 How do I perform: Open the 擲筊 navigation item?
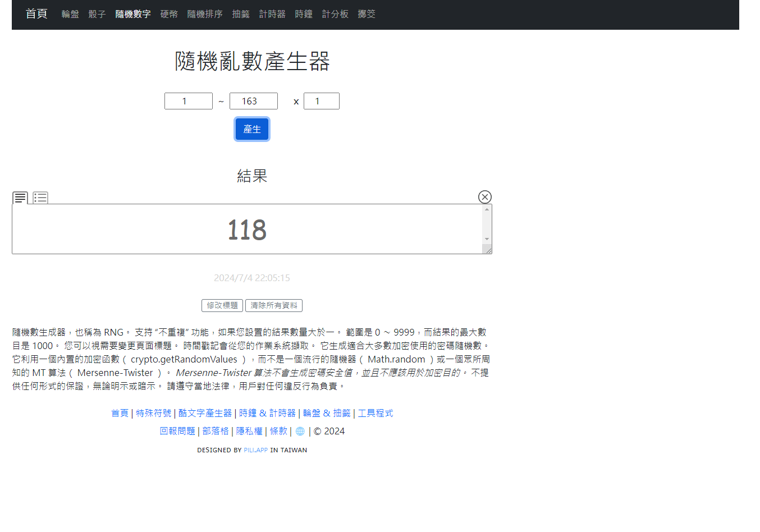pos(367,14)
